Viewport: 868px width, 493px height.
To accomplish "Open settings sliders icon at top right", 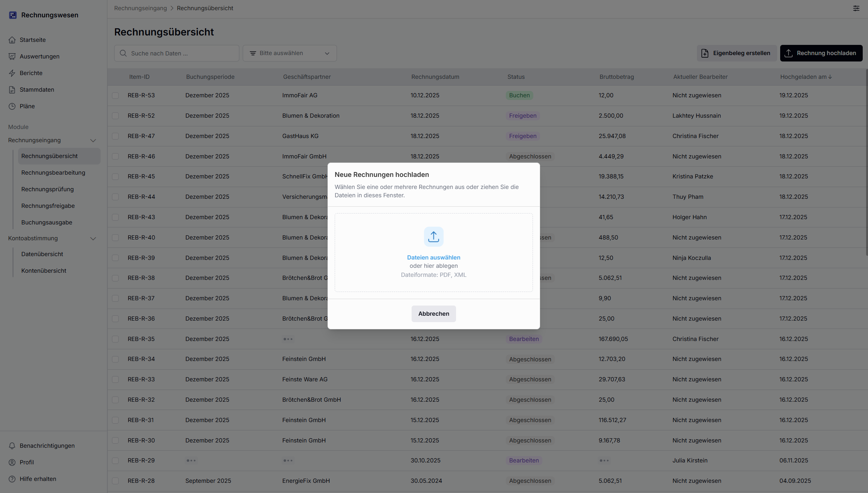I will tap(856, 8).
